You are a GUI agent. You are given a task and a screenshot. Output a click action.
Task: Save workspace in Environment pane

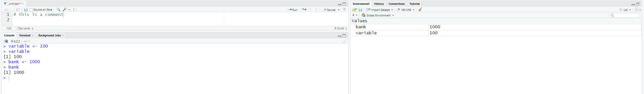click(x=360, y=10)
